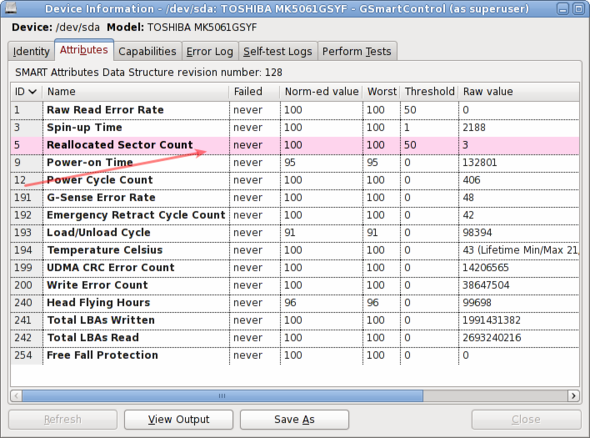Click the Save As button
Screen dimensions: 590x438
(294, 419)
